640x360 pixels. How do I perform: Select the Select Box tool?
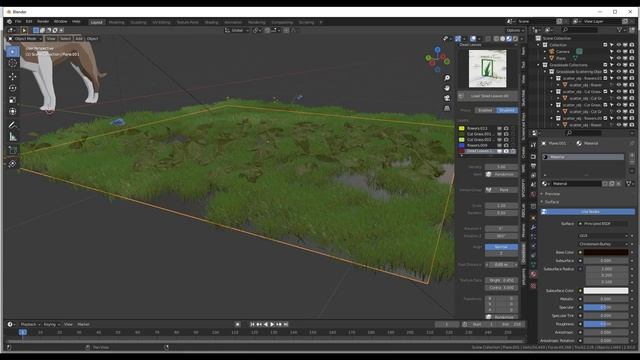13,51
